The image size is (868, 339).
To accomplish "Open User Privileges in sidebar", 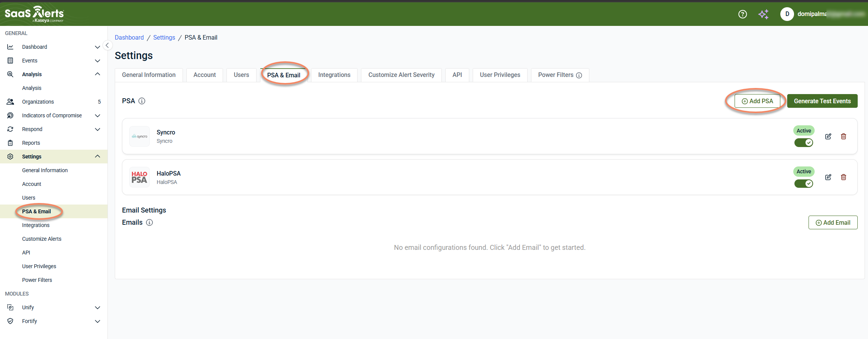I will click(39, 266).
